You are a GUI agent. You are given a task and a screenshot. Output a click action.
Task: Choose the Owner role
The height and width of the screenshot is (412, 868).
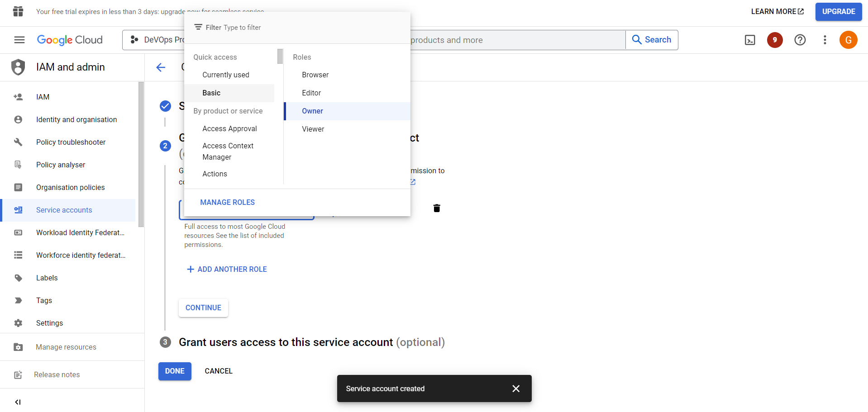point(312,111)
